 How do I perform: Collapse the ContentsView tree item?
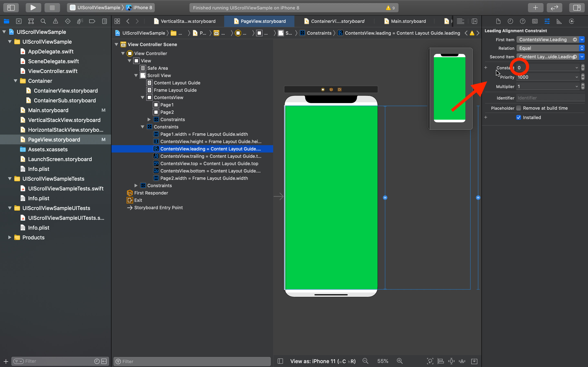pos(143,98)
